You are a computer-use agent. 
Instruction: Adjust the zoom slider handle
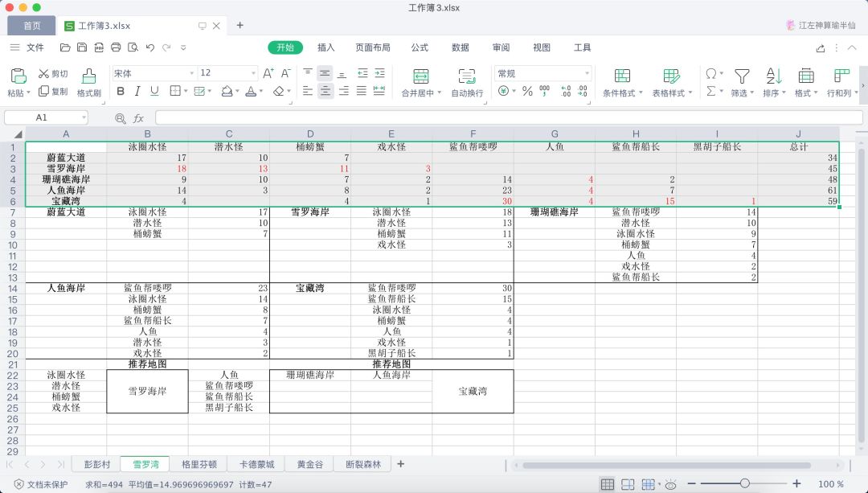coord(744,484)
